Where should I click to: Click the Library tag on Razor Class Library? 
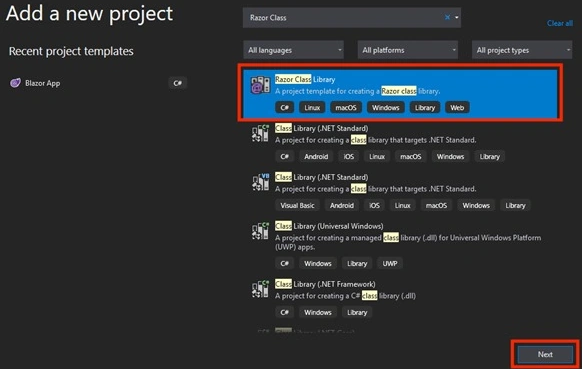click(425, 108)
